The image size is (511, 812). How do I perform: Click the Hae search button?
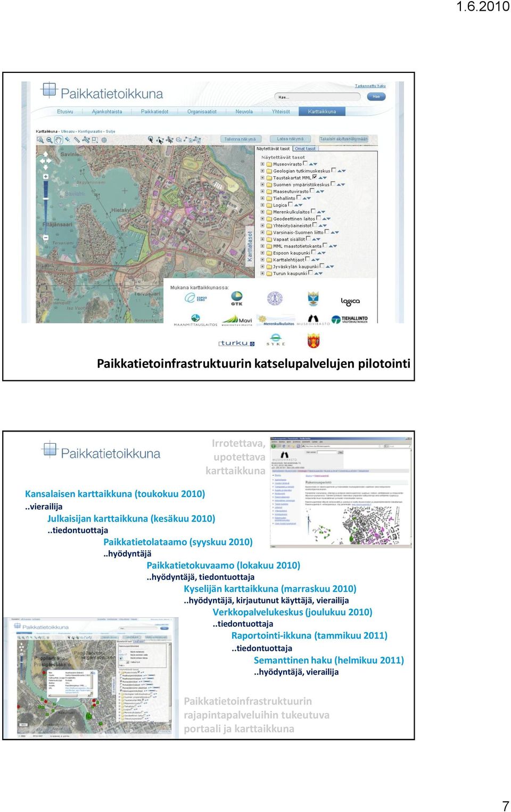(x=376, y=97)
